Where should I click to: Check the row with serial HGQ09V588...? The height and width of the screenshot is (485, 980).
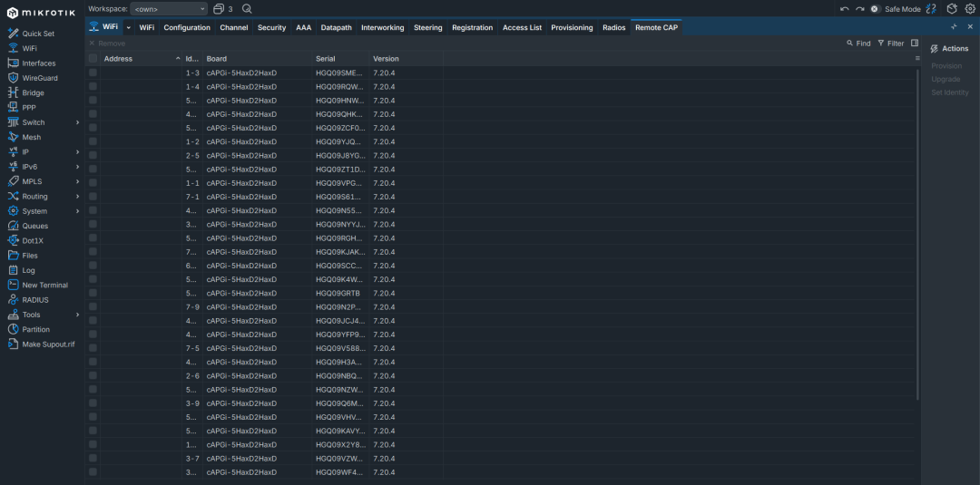coord(93,348)
